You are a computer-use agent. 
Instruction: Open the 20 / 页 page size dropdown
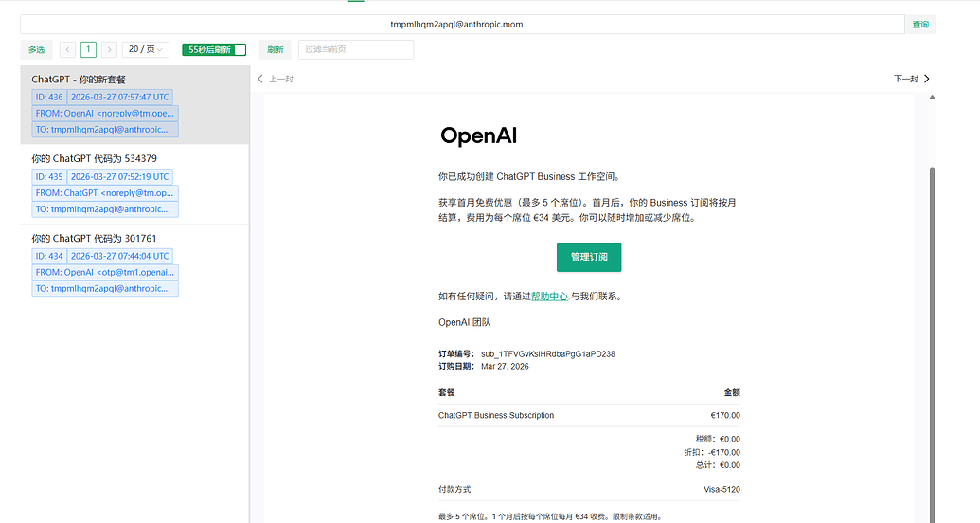pyautogui.click(x=146, y=49)
